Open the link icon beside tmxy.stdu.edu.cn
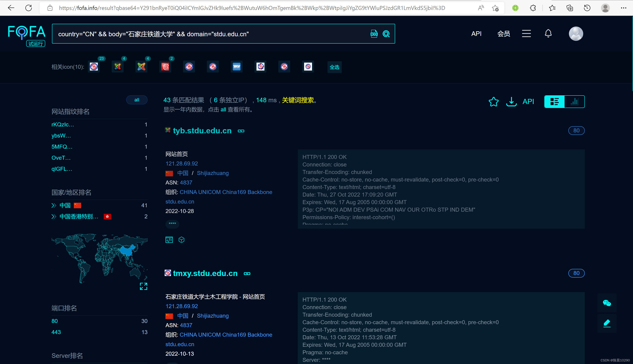Viewport: 633px width, 364px height. (247, 273)
